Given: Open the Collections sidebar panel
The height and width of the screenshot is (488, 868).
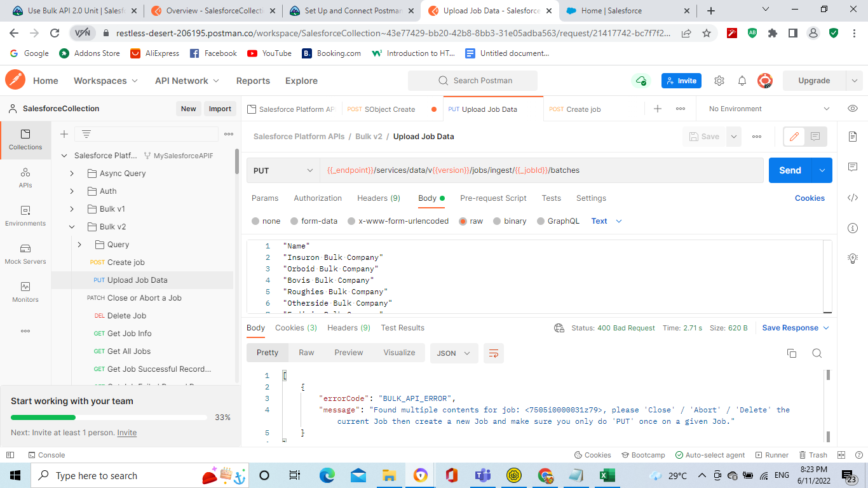Looking at the screenshot, I should [25, 140].
